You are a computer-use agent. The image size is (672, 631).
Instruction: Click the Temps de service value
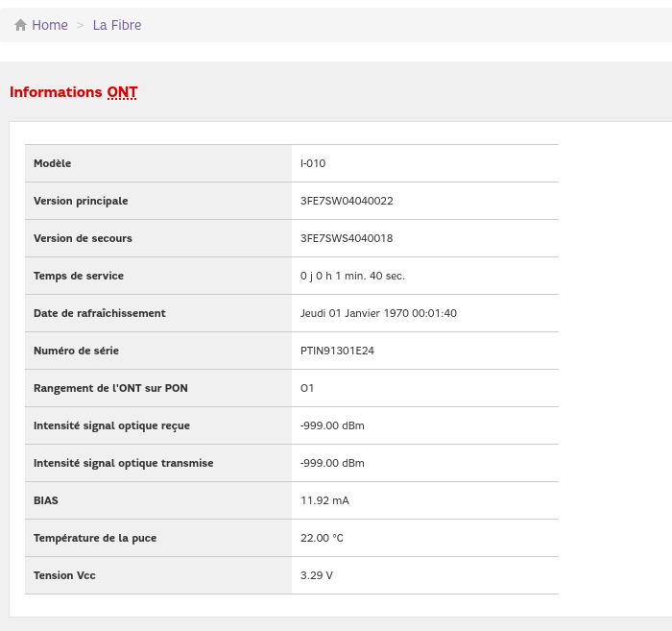click(x=352, y=276)
